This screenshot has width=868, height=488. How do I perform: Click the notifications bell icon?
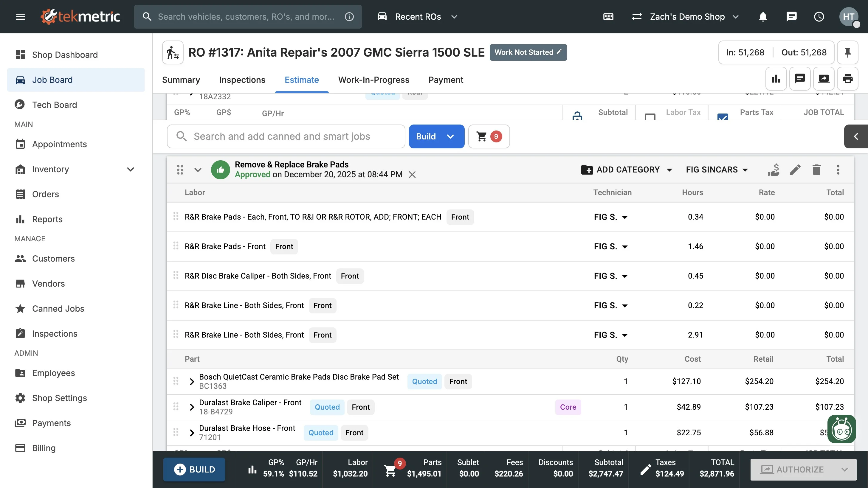[x=763, y=16]
